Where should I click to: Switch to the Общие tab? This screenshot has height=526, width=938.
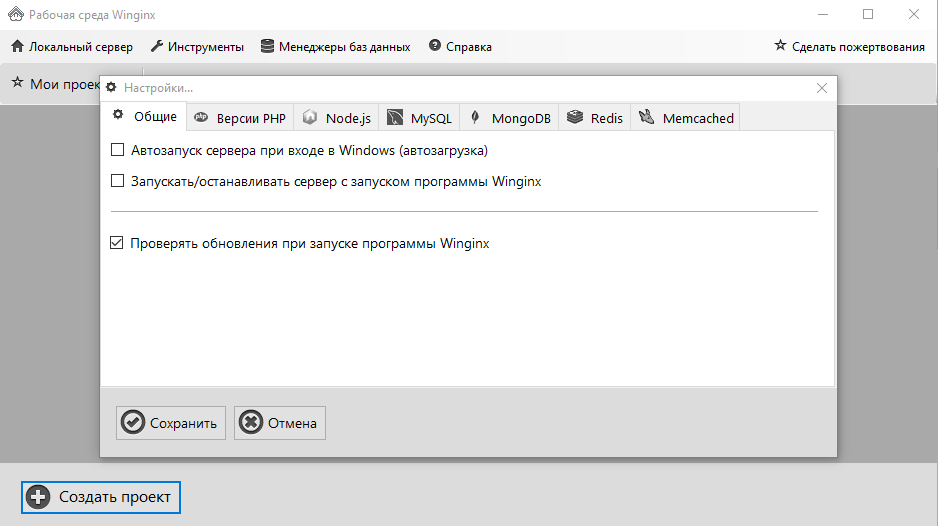pos(144,117)
